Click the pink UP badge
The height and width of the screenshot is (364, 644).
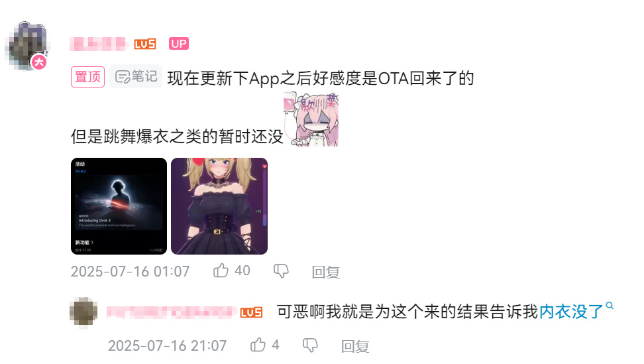(x=179, y=44)
